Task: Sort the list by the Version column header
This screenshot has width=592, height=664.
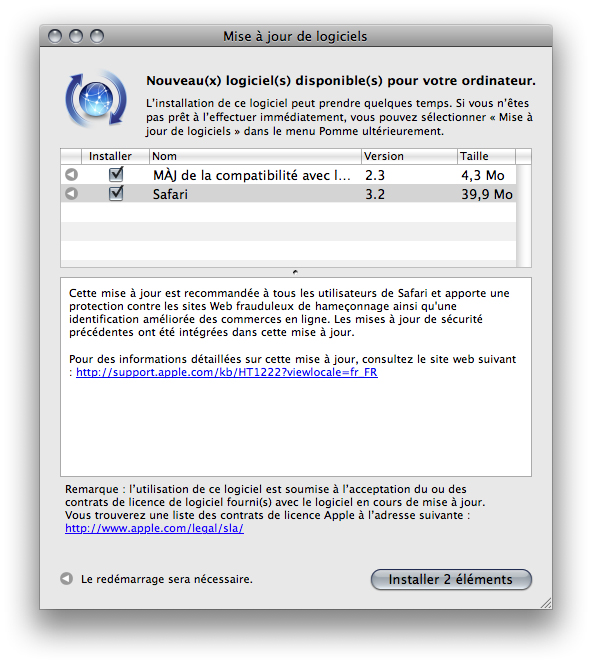Action: tap(409, 156)
